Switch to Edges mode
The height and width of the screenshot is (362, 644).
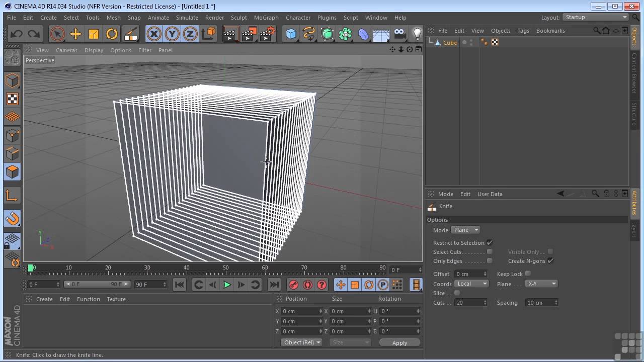(x=12, y=153)
